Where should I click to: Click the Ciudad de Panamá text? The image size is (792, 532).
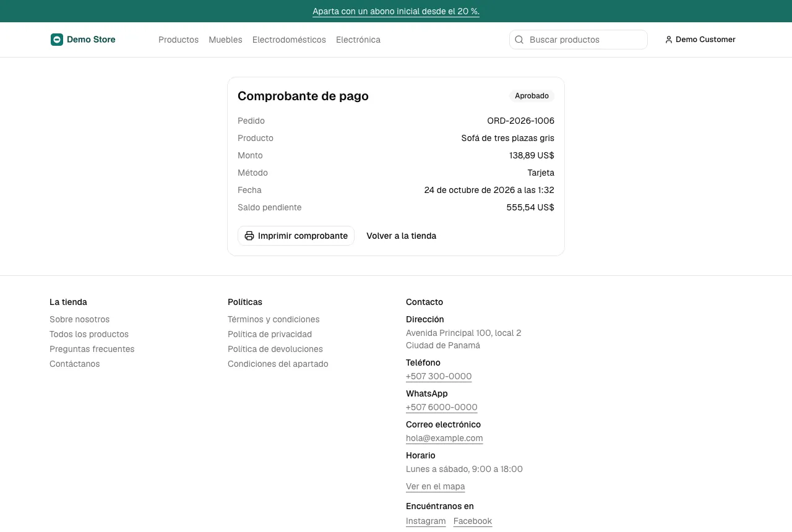(x=443, y=345)
